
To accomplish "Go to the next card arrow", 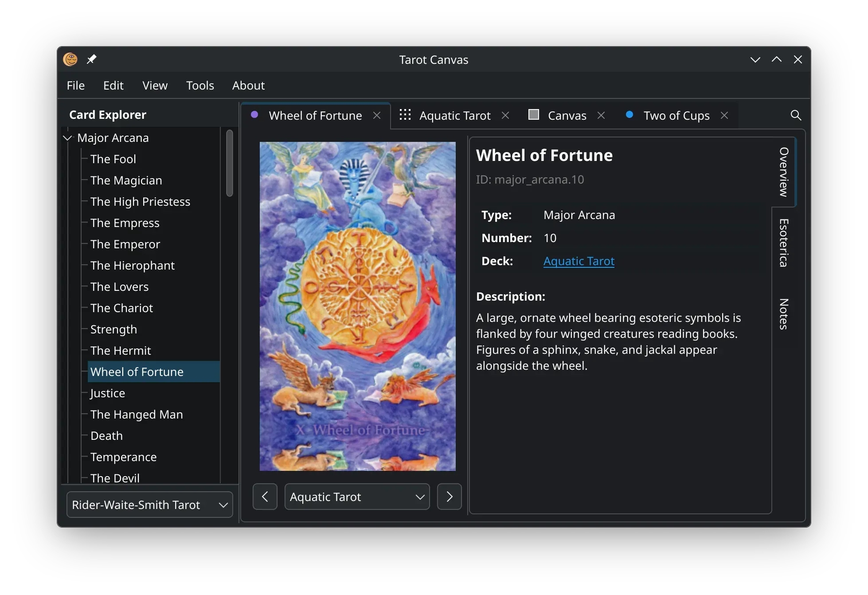I will click(x=450, y=497).
